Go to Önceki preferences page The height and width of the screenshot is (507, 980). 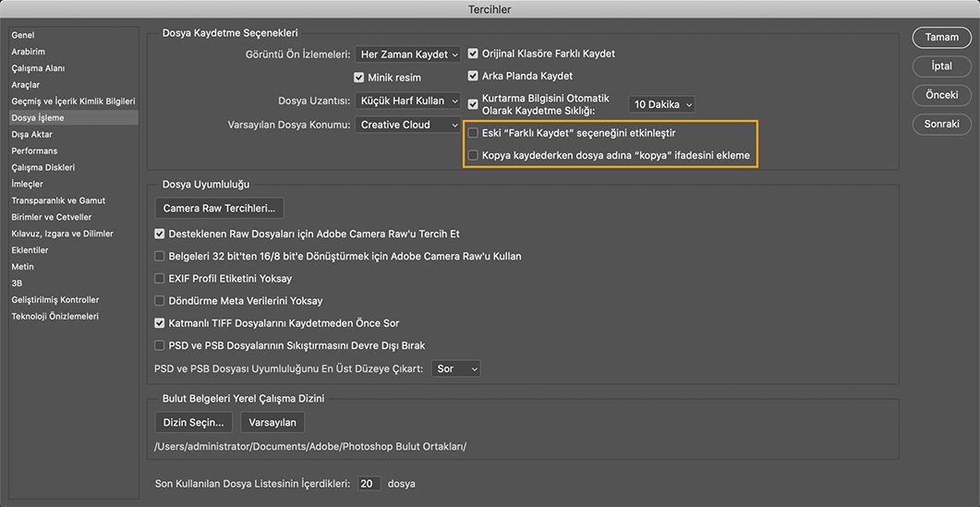(941, 95)
